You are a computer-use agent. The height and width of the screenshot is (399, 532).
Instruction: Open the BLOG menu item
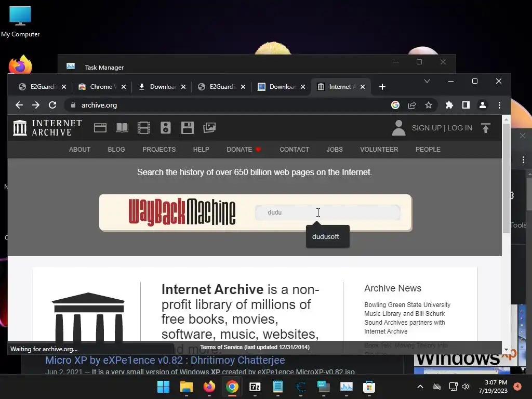116,150
